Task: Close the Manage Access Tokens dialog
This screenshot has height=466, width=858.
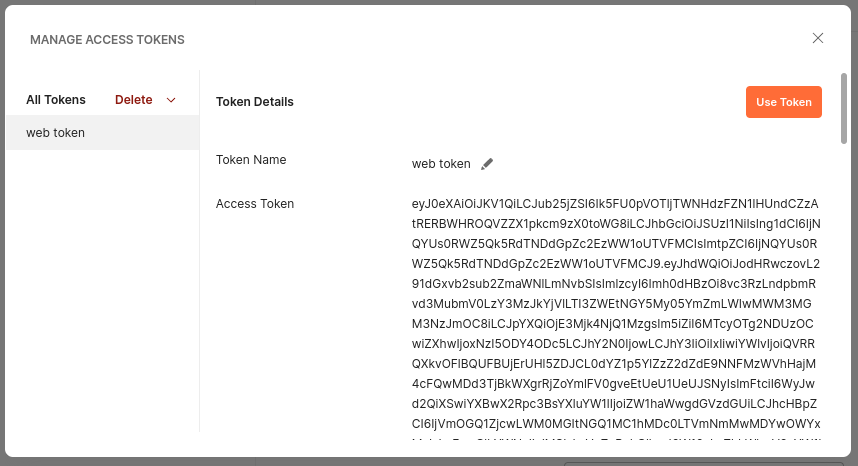Action: (818, 38)
